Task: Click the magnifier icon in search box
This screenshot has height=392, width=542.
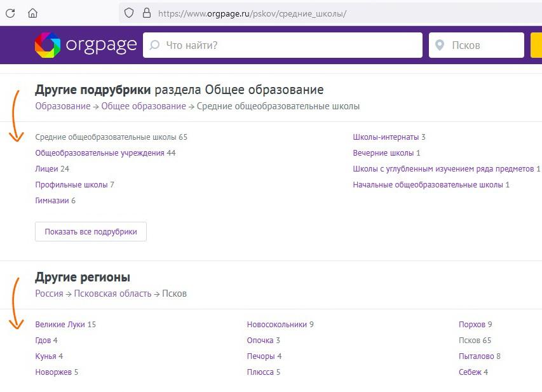Action: [154, 45]
